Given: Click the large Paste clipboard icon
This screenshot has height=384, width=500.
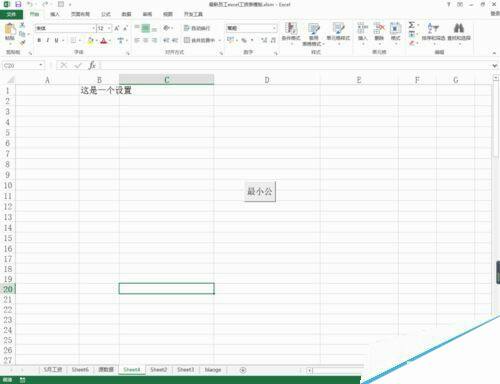Looking at the screenshot, I should 10,29.
